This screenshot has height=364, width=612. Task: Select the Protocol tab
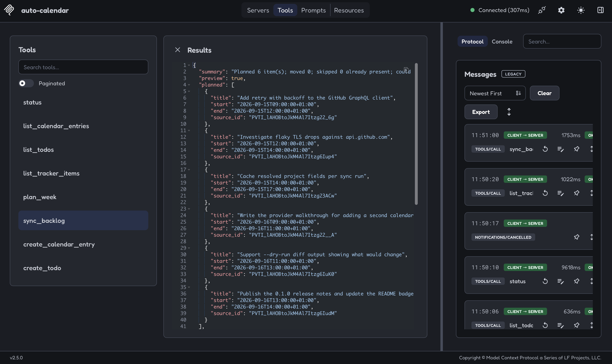(x=472, y=41)
